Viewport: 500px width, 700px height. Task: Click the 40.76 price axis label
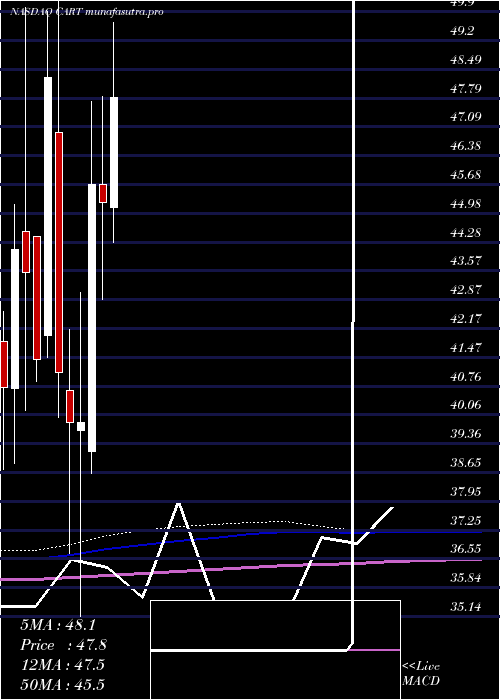[x=466, y=377]
